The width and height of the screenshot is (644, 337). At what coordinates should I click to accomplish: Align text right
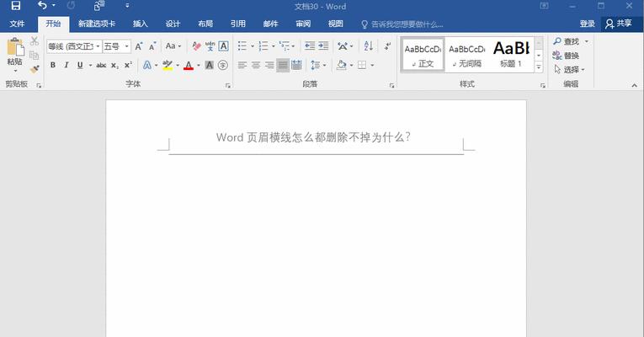(x=269, y=65)
